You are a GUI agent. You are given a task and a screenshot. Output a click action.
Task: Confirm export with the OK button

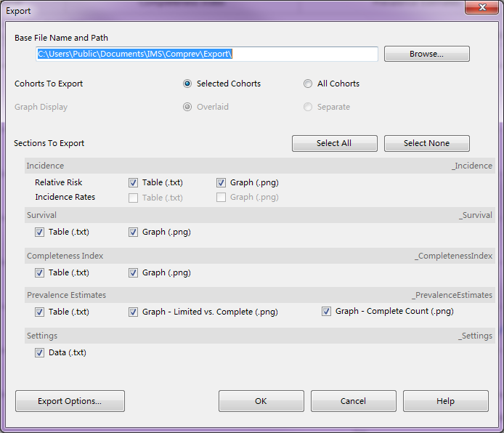(261, 401)
